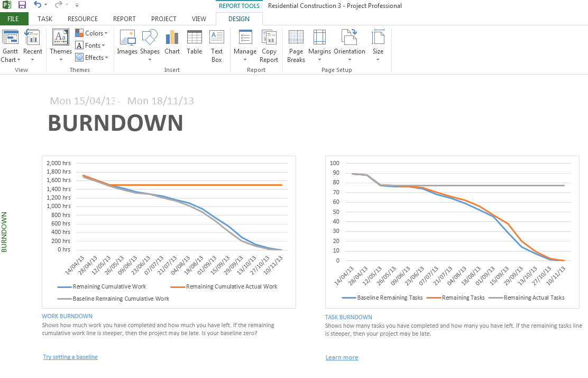Click the '2,000 hrs' axis label
Screen dimensions: 588x378
pyautogui.click(x=59, y=163)
